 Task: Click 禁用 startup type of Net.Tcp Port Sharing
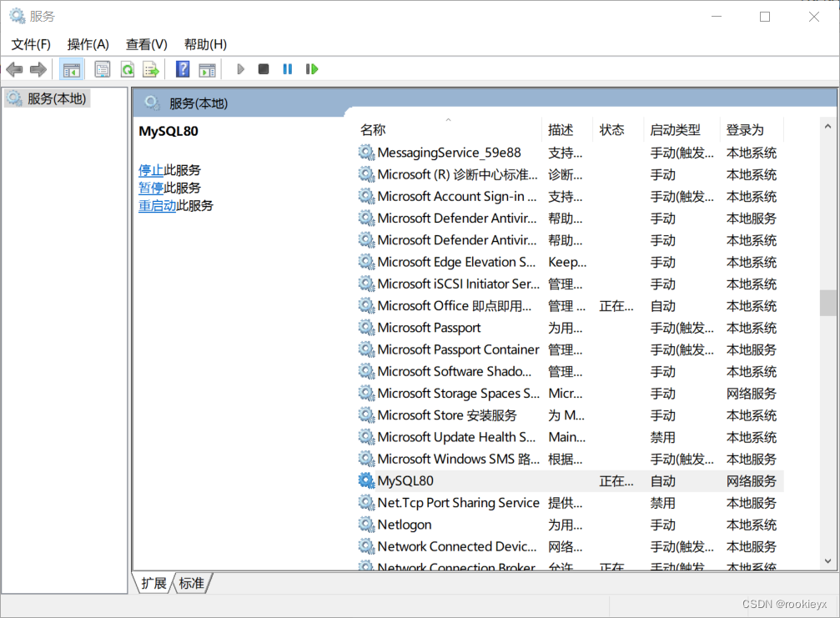pos(662,503)
